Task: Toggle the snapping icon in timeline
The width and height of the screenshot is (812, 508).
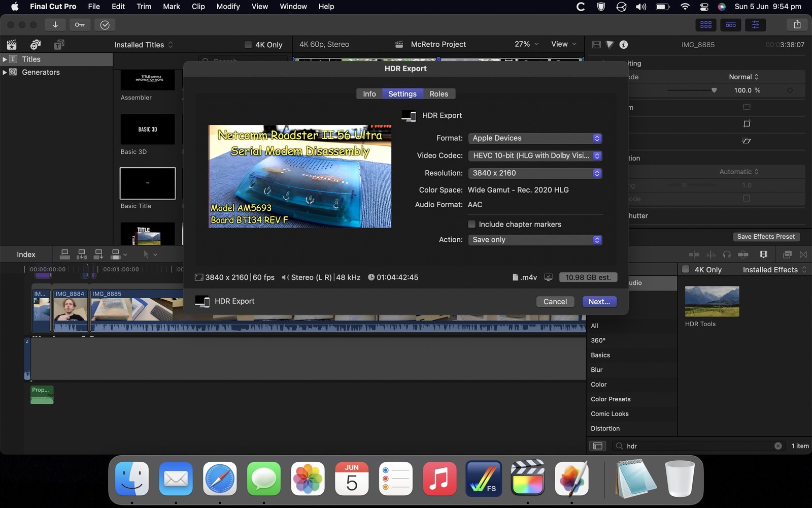Action: (x=743, y=255)
